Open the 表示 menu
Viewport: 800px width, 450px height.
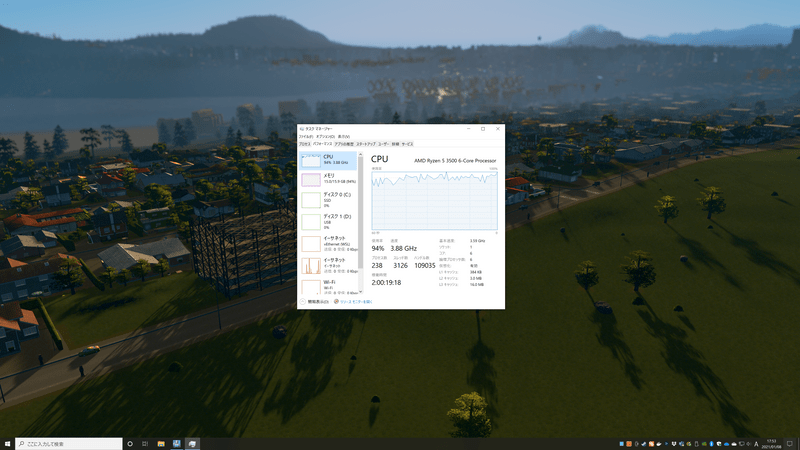343,136
